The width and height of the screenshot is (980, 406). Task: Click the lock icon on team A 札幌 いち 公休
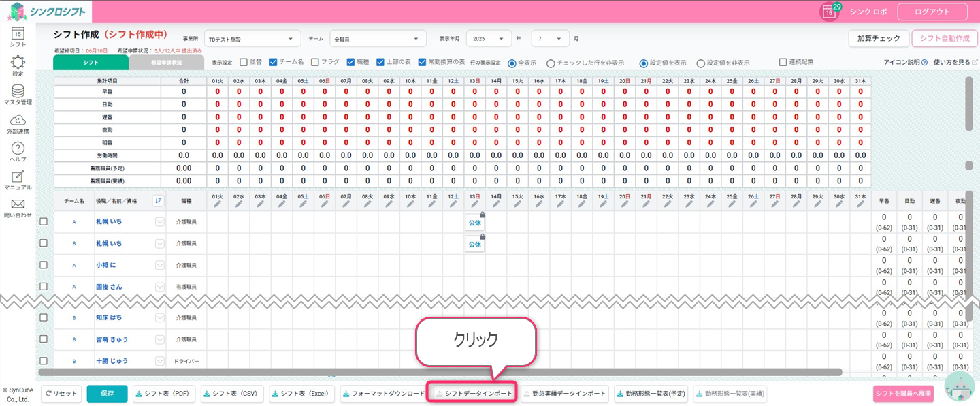point(482,215)
